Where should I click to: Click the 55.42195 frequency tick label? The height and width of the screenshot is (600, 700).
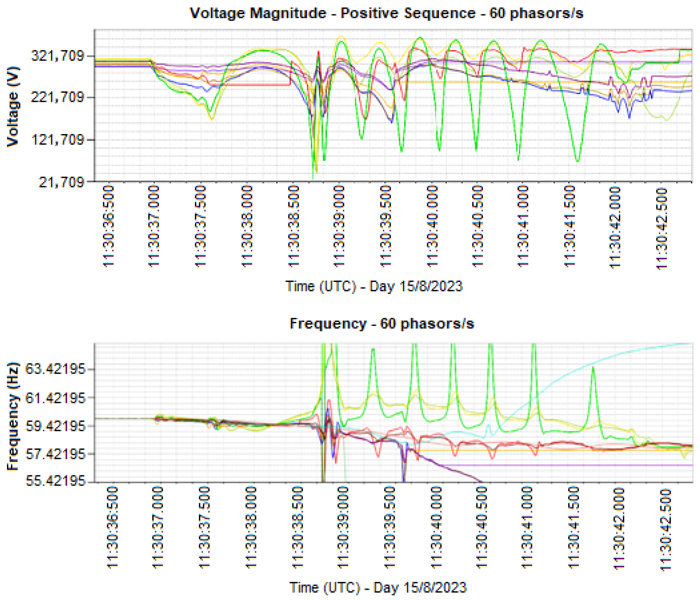(x=56, y=481)
